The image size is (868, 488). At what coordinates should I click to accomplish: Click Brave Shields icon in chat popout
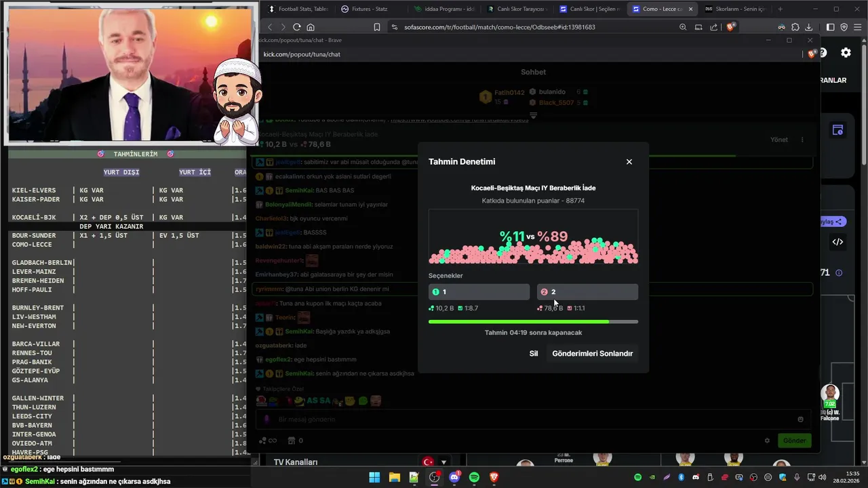coord(812,54)
